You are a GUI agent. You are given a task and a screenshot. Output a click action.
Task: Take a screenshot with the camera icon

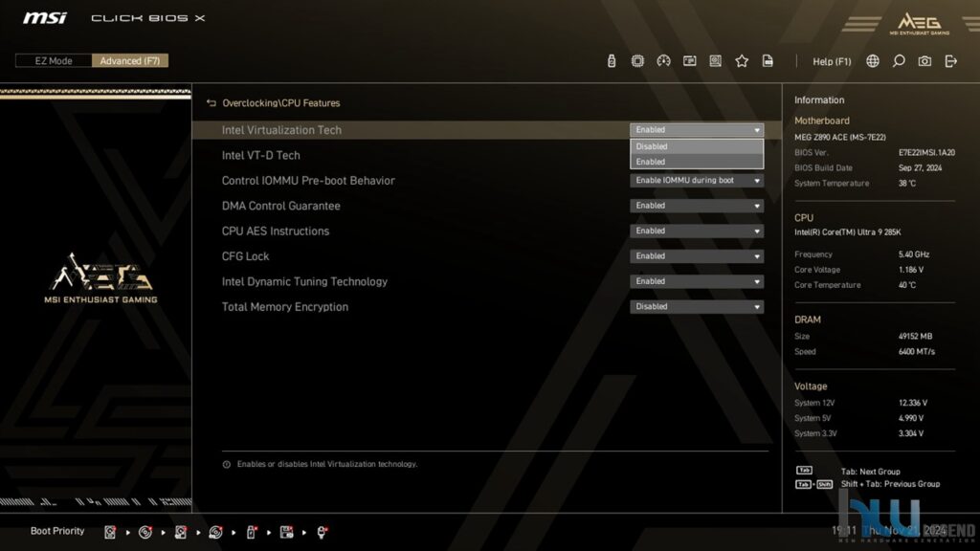925,60
